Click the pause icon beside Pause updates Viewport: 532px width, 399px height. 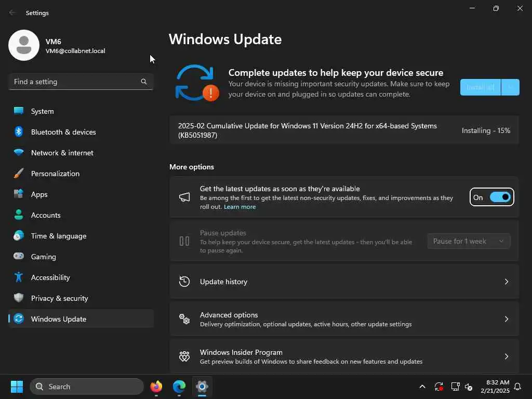[x=184, y=241]
